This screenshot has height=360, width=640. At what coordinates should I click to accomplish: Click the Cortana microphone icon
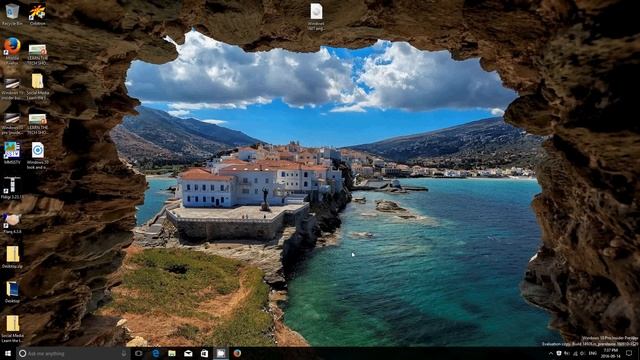[x=124, y=353]
